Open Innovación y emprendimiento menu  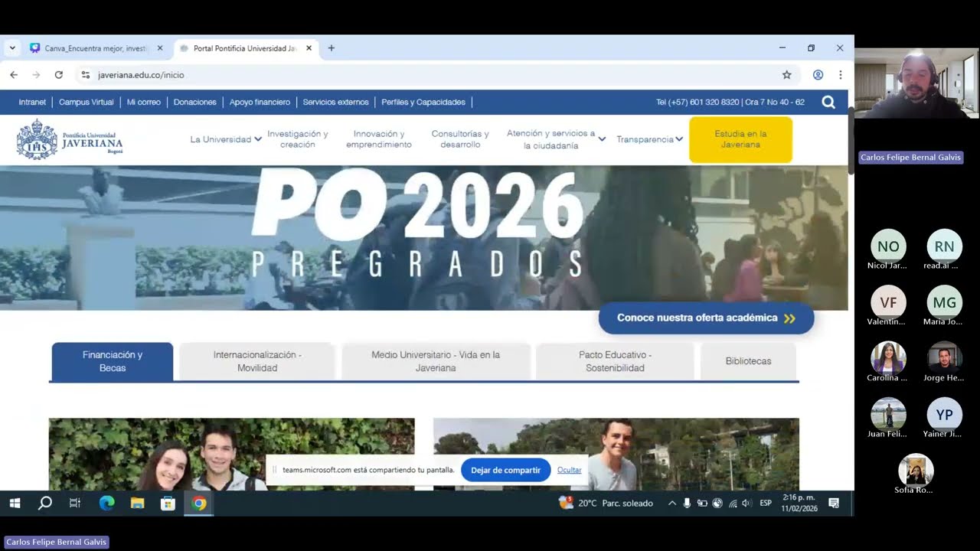[x=379, y=139]
